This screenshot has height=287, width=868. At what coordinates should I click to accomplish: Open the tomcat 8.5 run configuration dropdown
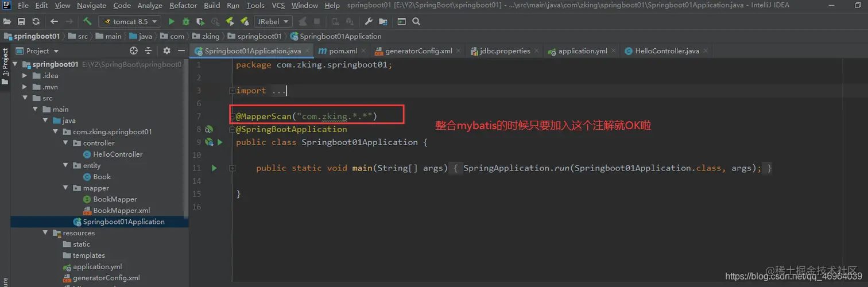click(x=131, y=21)
